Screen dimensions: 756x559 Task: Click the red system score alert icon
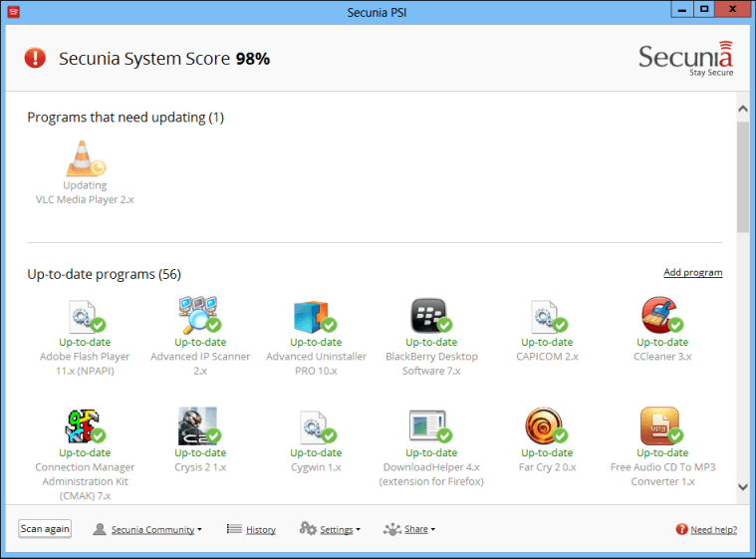(35, 58)
